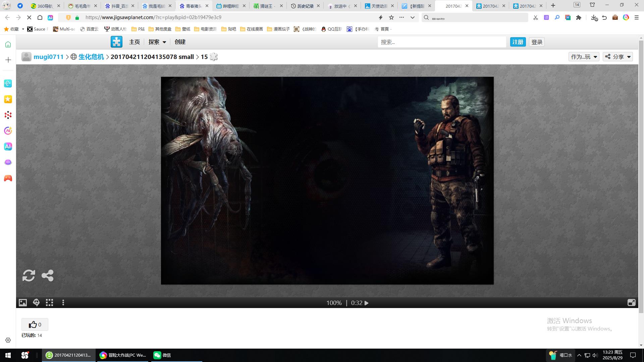
Task: Open the mugi0711 profile link
Action: 48,57
